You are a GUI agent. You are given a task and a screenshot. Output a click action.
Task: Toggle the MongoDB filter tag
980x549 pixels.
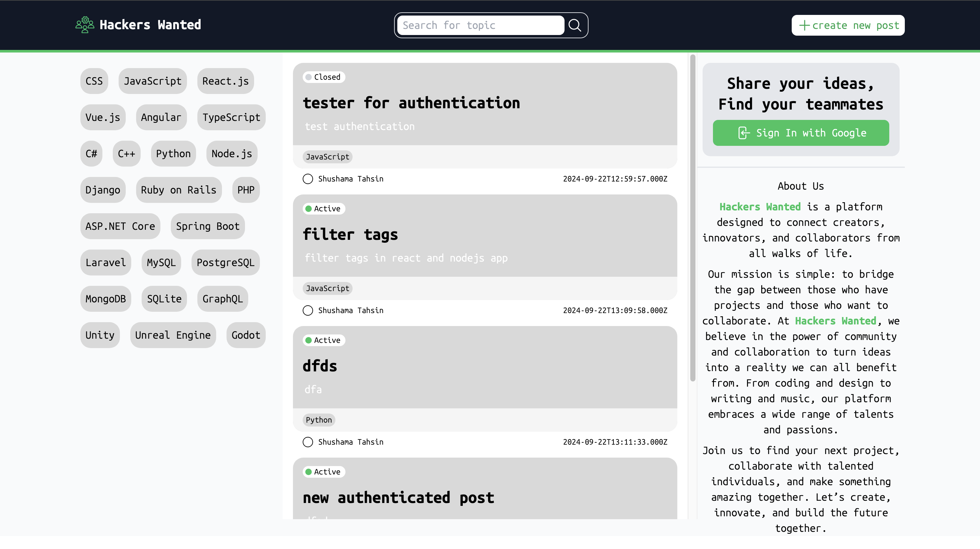105,299
